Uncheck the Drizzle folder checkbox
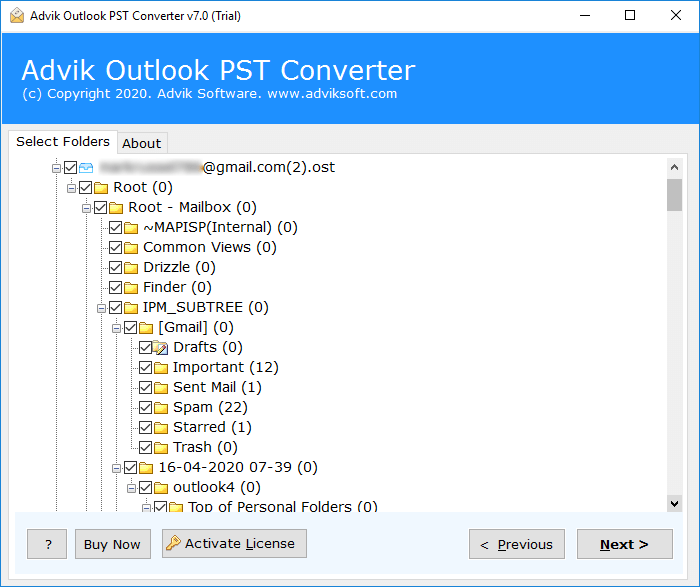 tap(116, 267)
